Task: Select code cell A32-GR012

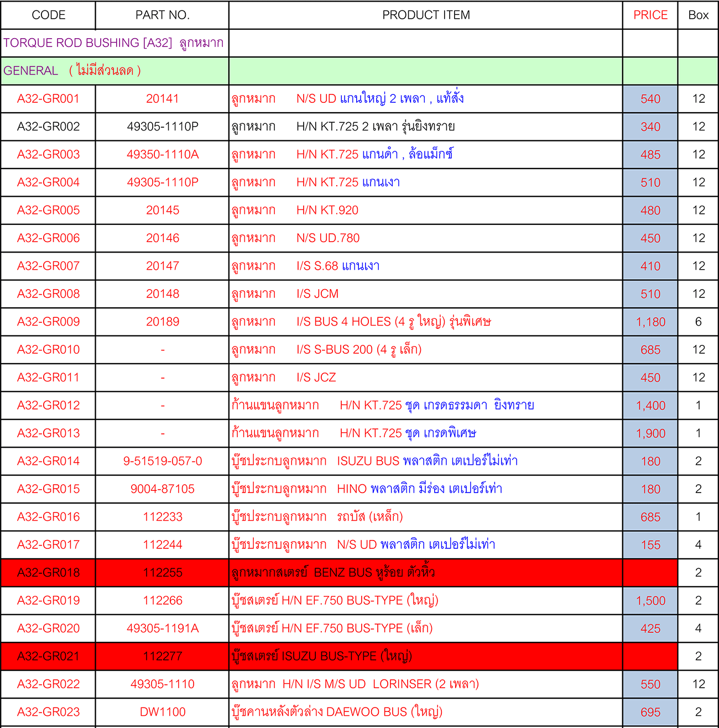Action: [49, 405]
